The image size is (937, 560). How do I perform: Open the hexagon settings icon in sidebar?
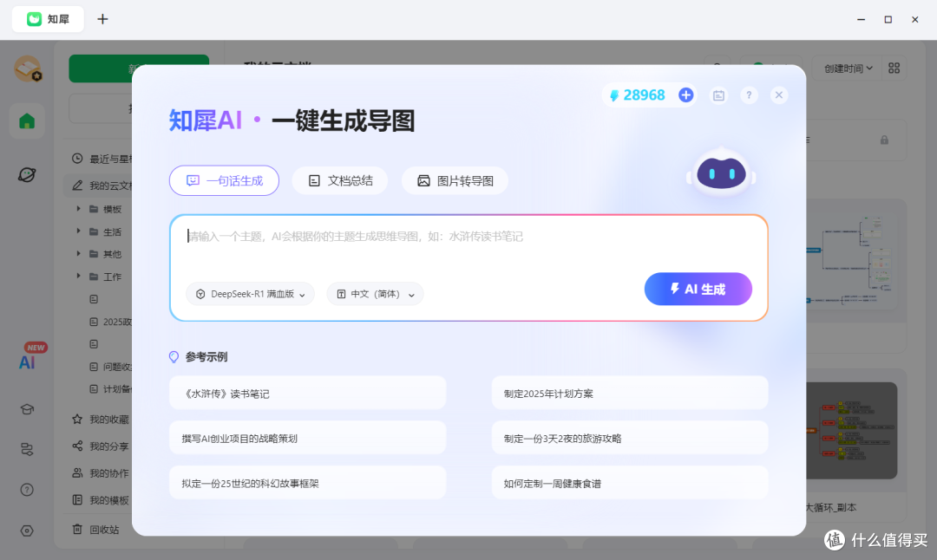(27, 531)
